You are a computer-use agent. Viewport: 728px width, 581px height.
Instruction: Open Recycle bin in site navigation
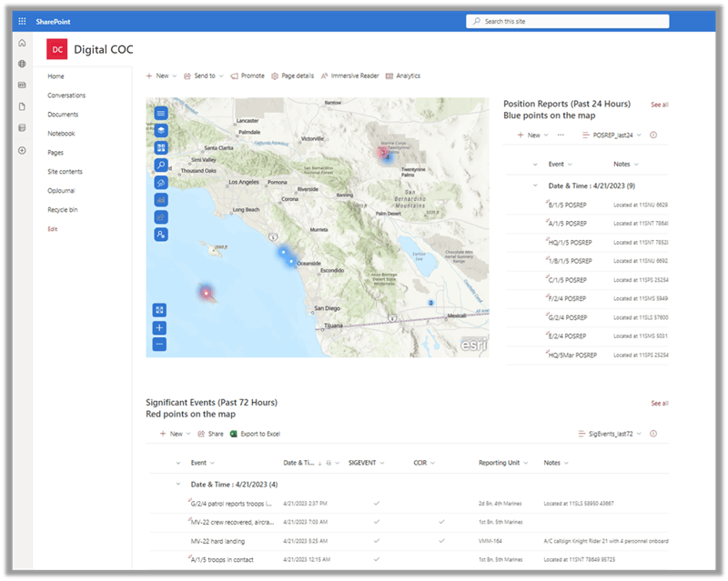coord(62,209)
